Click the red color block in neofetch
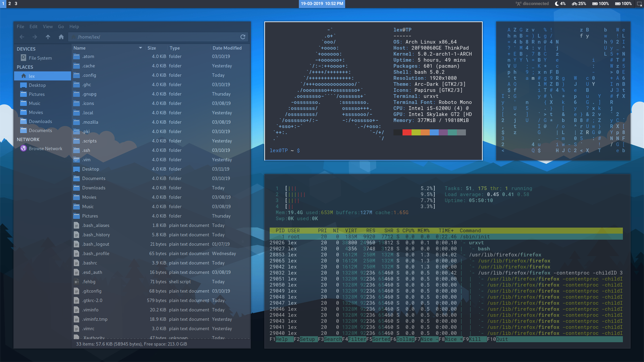 [407, 132]
